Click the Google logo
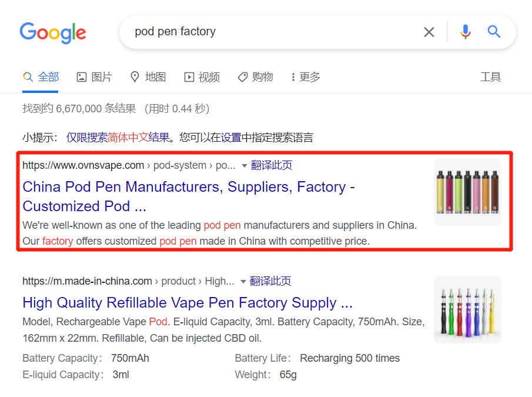Screen dimensions: 532x397 click(53, 32)
